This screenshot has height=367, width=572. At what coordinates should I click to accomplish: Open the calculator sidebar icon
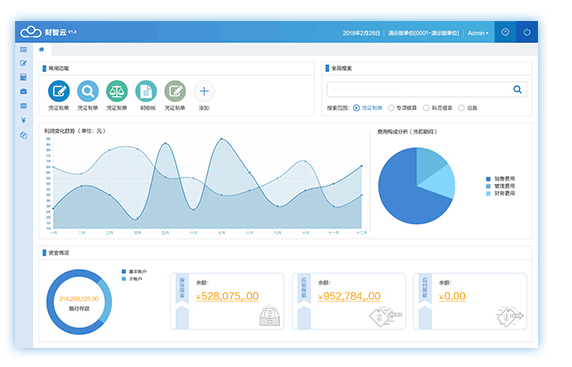click(x=24, y=77)
